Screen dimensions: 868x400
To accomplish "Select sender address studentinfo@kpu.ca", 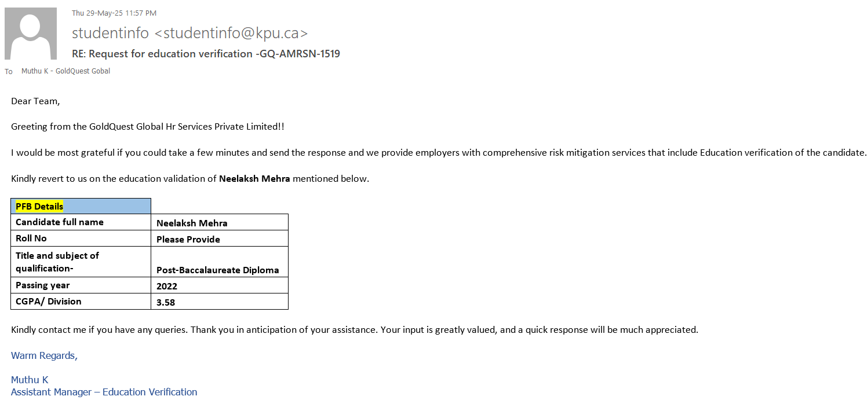I will [x=189, y=33].
